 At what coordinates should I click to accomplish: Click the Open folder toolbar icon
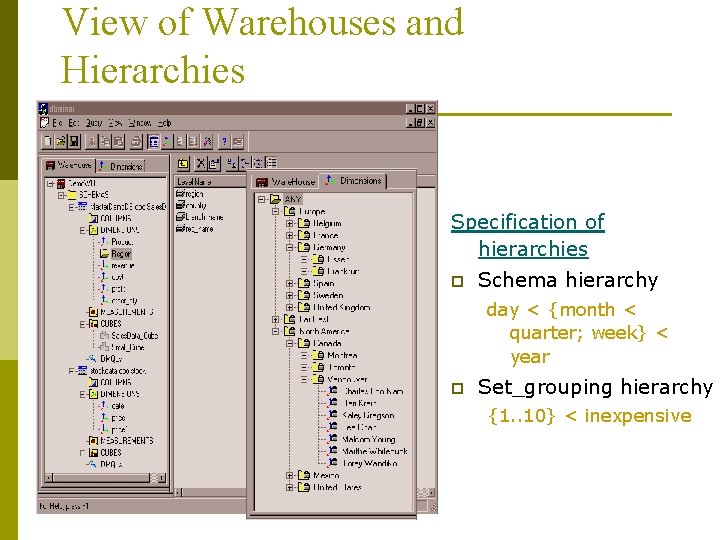click(x=61, y=141)
